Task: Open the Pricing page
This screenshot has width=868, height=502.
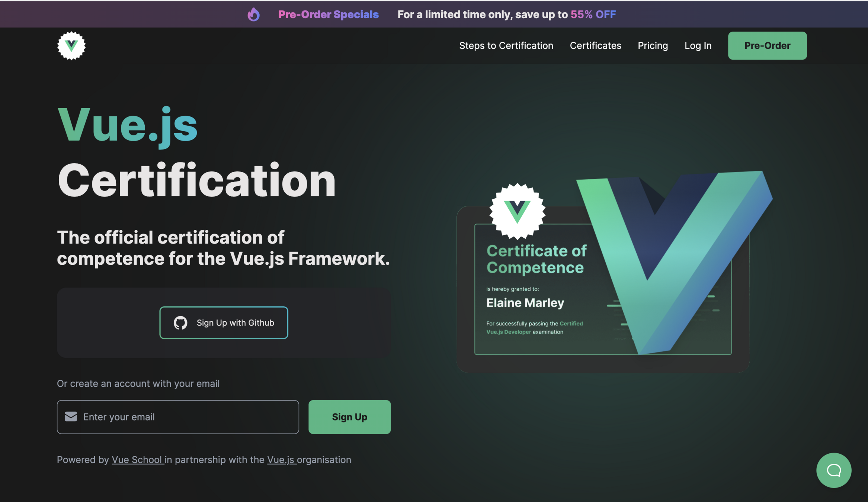Action: (653, 46)
